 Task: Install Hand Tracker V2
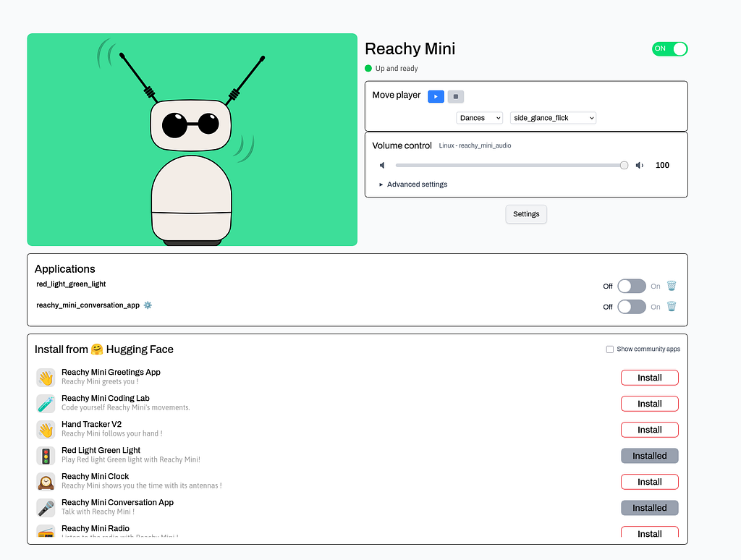pos(650,430)
